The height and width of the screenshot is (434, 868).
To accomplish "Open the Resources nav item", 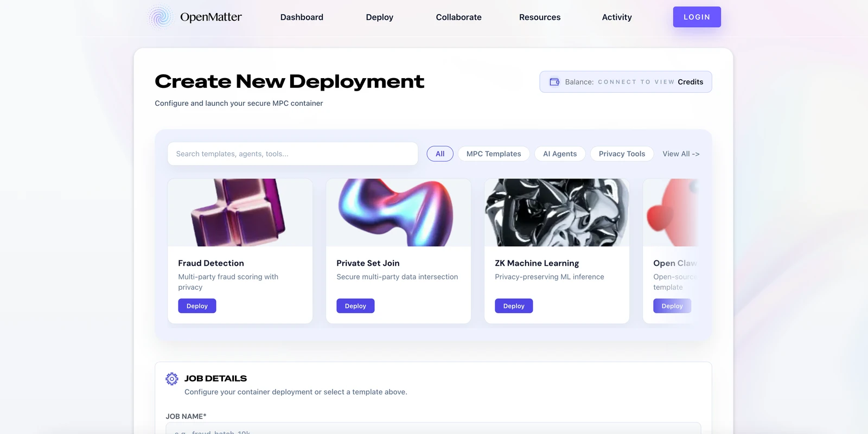I will pos(540,17).
